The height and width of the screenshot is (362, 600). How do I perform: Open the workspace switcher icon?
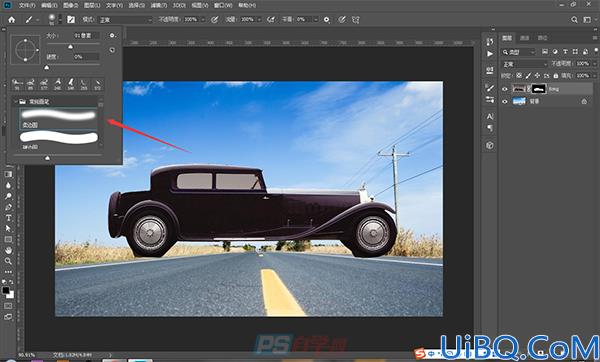tap(587, 20)
